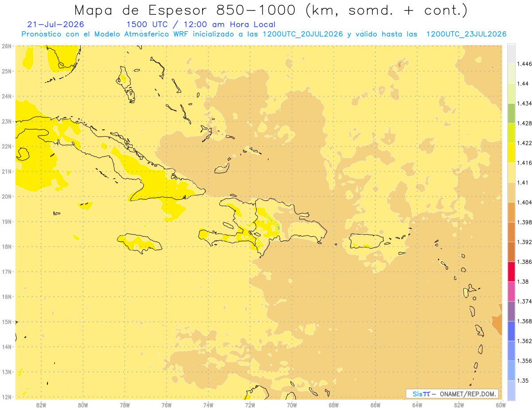Click the longitude label '76W'
Image resolution: width=532 pixels, height=411 pixels.
(x=166, y=405)
